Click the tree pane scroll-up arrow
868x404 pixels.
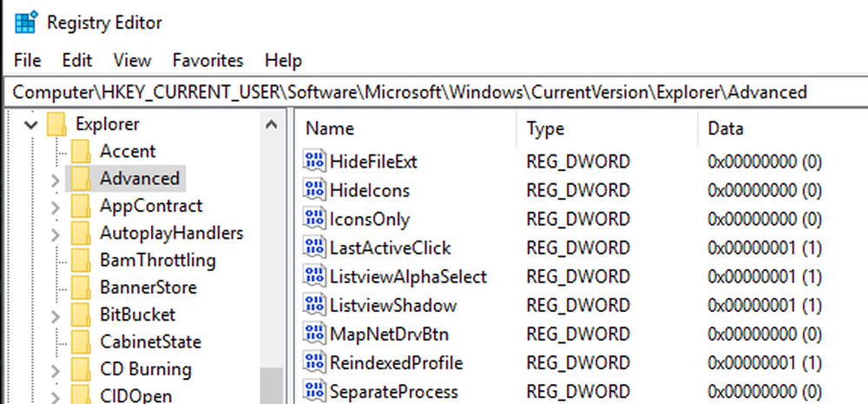pyautogui.click(x=271, y=124)
